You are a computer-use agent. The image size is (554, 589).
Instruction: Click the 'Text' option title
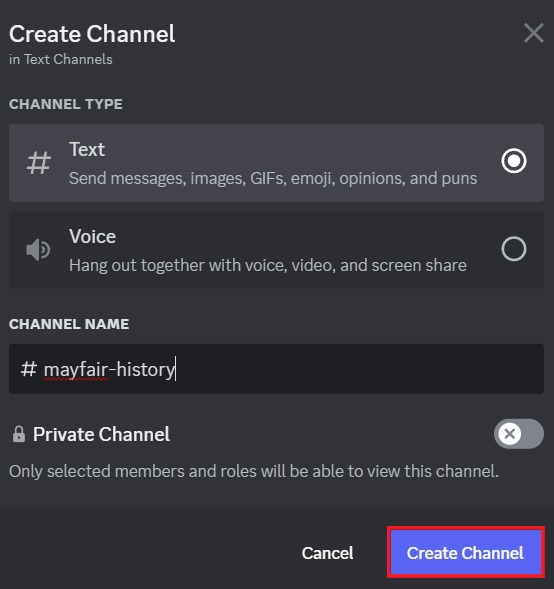click(x=87, y=149)
